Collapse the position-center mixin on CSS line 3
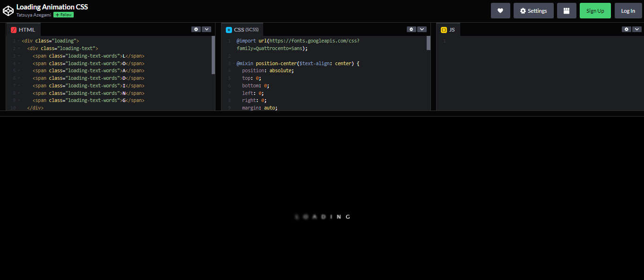 click(x=234, y=63)
